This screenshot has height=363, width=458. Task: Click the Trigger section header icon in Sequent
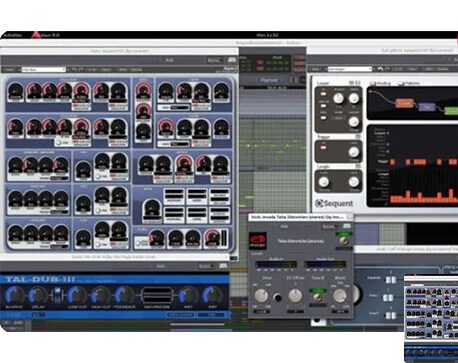pos(357,137)
